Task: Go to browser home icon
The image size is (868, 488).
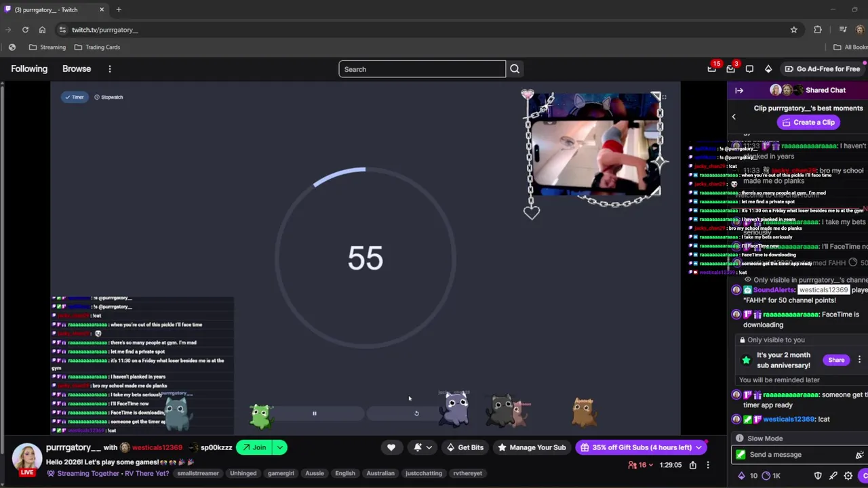Action: pos(42,30)
